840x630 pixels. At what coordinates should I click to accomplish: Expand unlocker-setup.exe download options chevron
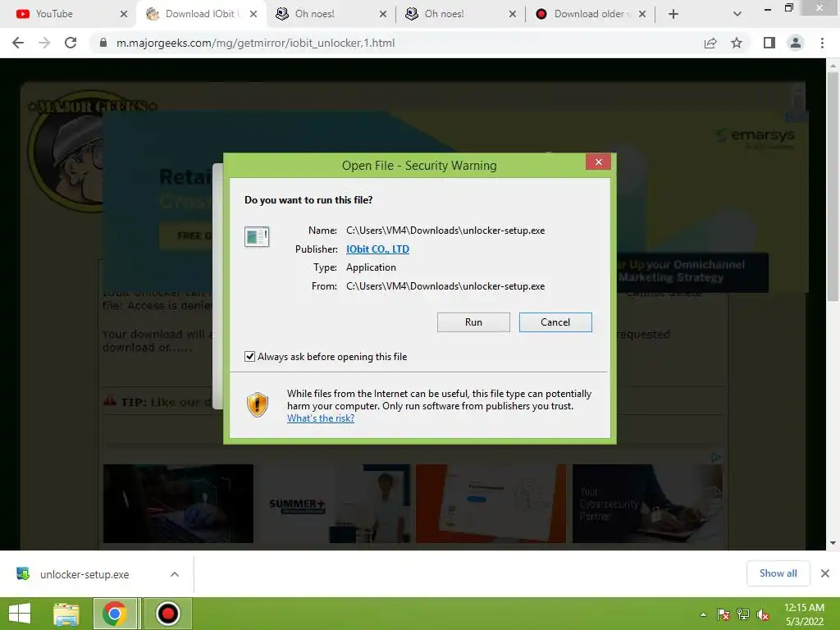(175, 574)
